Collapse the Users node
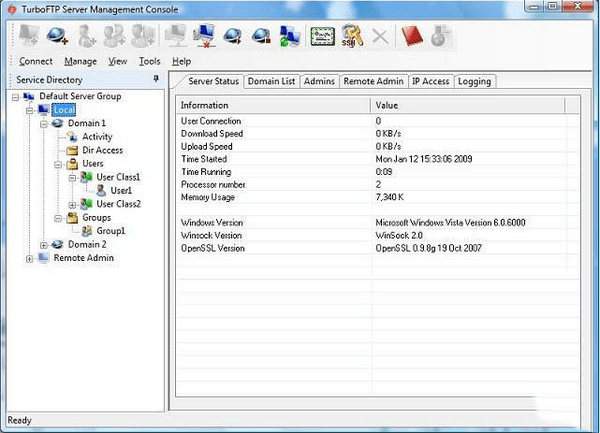600x433 pixels. (x=58, y=165)
